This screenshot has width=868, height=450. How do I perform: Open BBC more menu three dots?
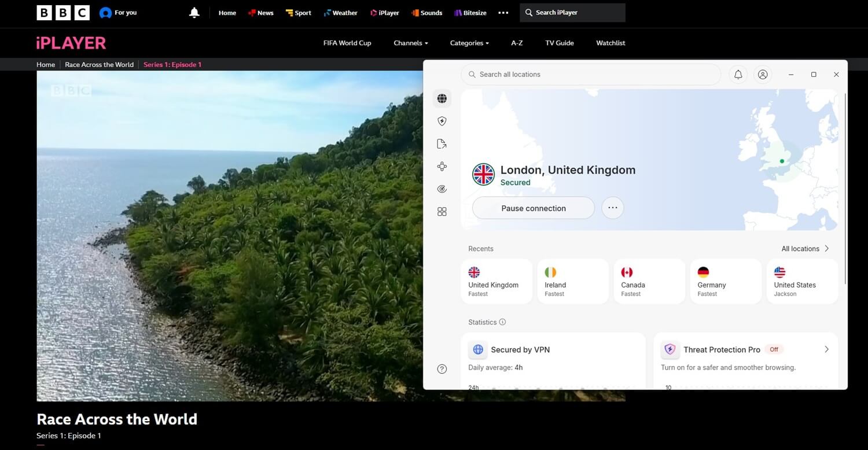(503, 13)
